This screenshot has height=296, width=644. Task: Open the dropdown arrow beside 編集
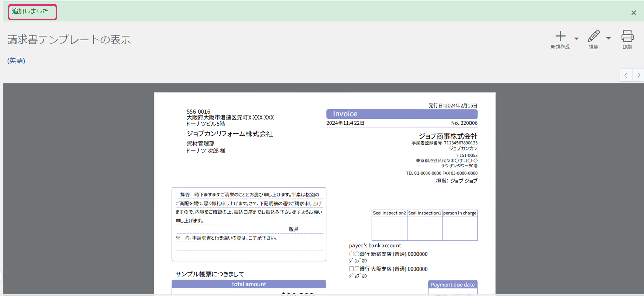(609, 38)
